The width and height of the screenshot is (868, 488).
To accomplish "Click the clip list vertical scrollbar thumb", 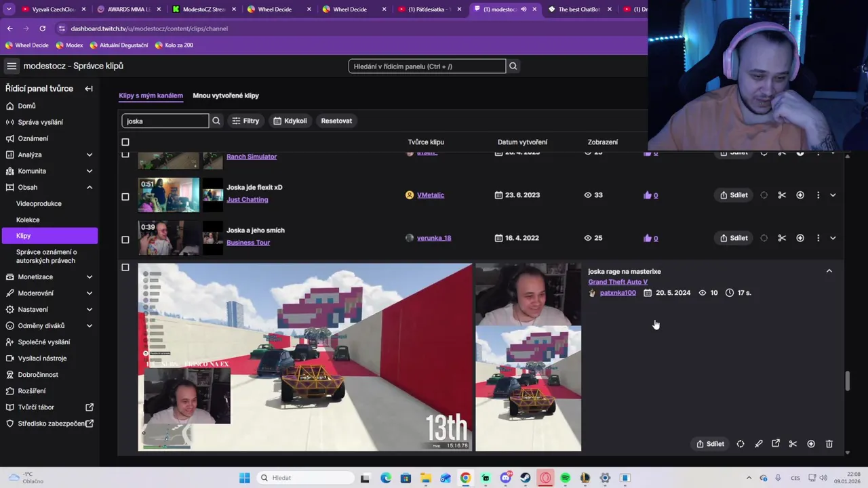I will pyautogui.click(x=847, y=381).
